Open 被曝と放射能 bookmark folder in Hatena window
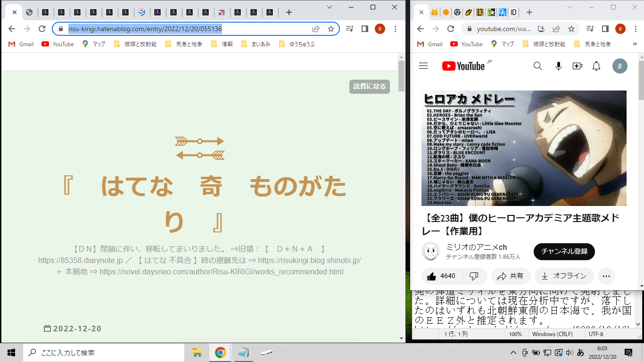 coord(135,44)
